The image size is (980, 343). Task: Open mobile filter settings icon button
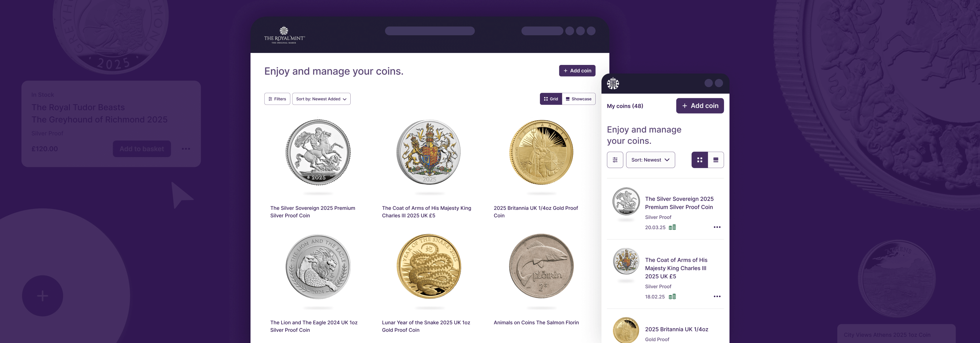click(615, 160)
